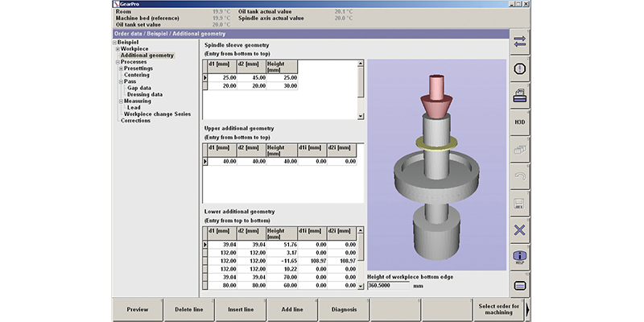
Task: Collapse the Measuring tree node
Action: [x=122, y=101]
